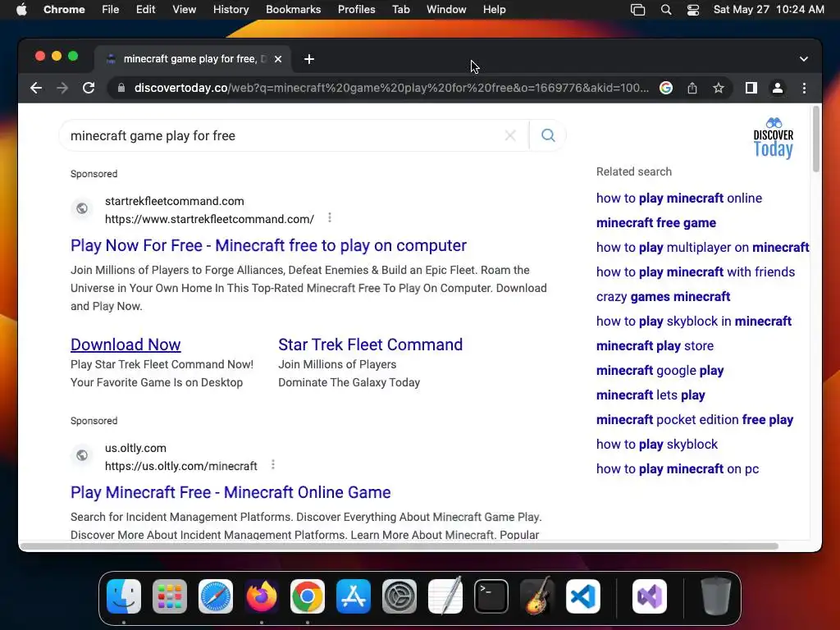
Task: Click the https://us.oltly.com/minecraft URL text
Action: (x=181, y=466)
